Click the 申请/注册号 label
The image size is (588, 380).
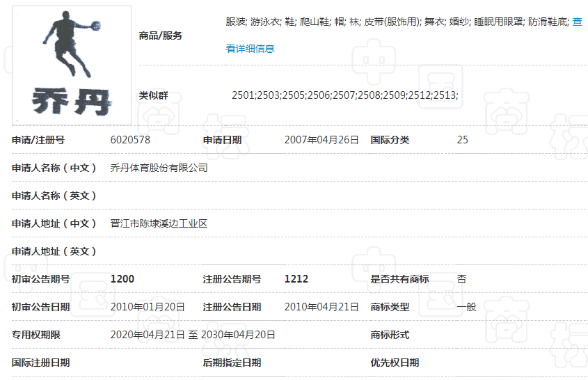pyautogui.click(x=38, y=140)
